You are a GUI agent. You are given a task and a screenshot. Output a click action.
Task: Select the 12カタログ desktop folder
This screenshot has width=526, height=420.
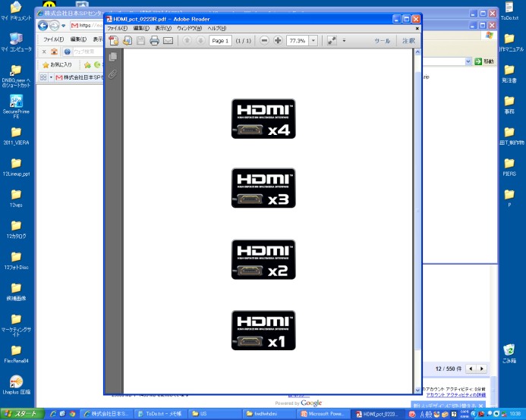click(16, 230)
